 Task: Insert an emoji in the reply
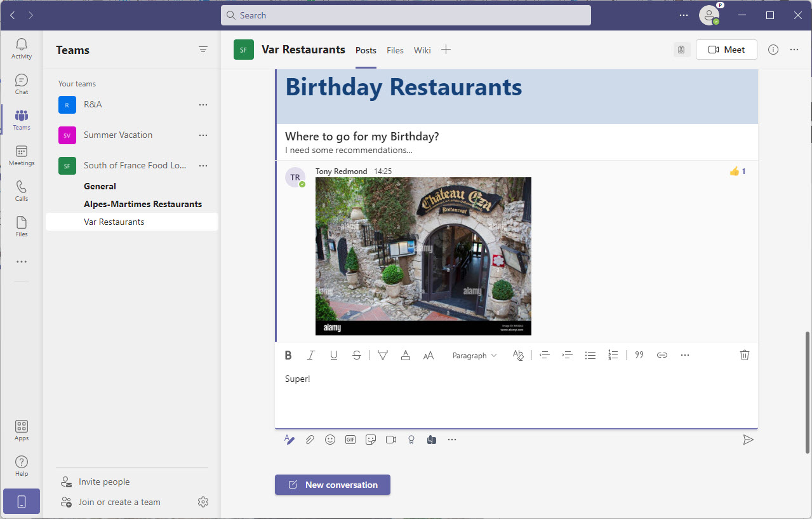click(x=329, y=439)
